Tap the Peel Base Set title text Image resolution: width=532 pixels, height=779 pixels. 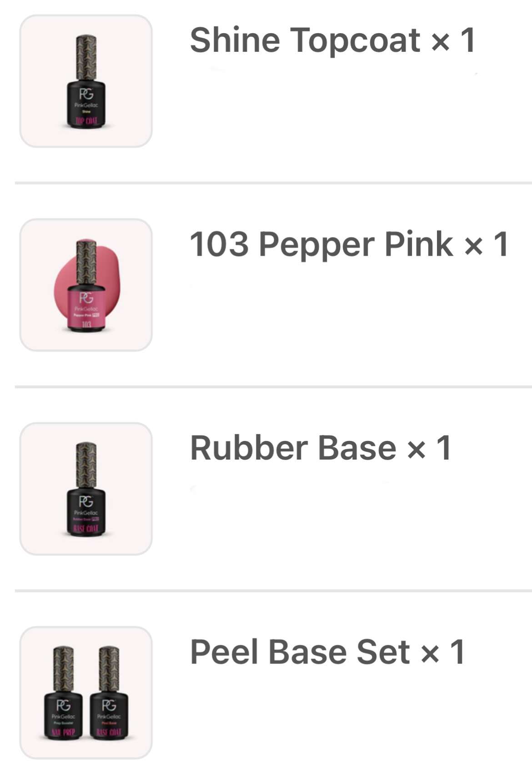300,652
